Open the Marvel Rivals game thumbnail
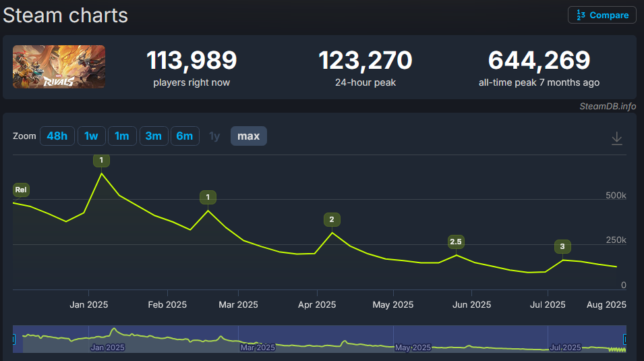 [59, 67]
